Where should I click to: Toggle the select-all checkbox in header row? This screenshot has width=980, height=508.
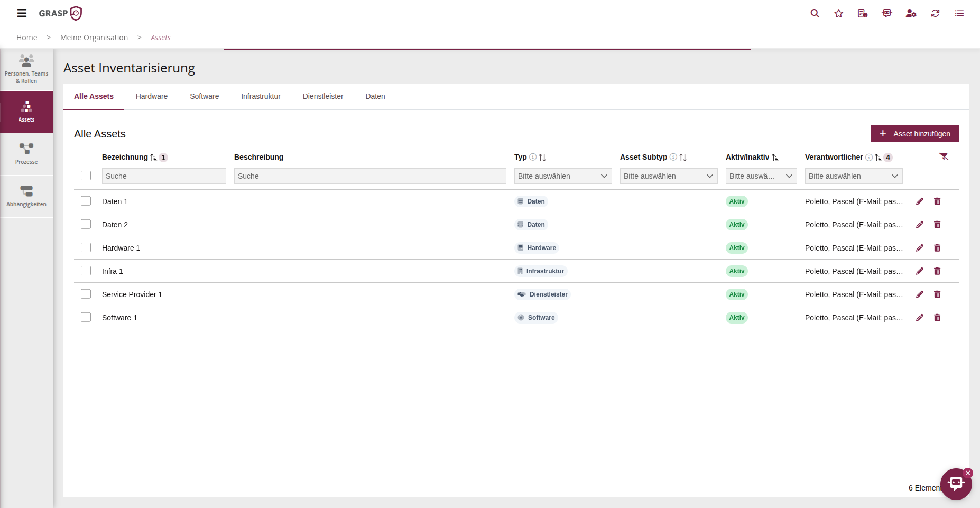point(86,176)
